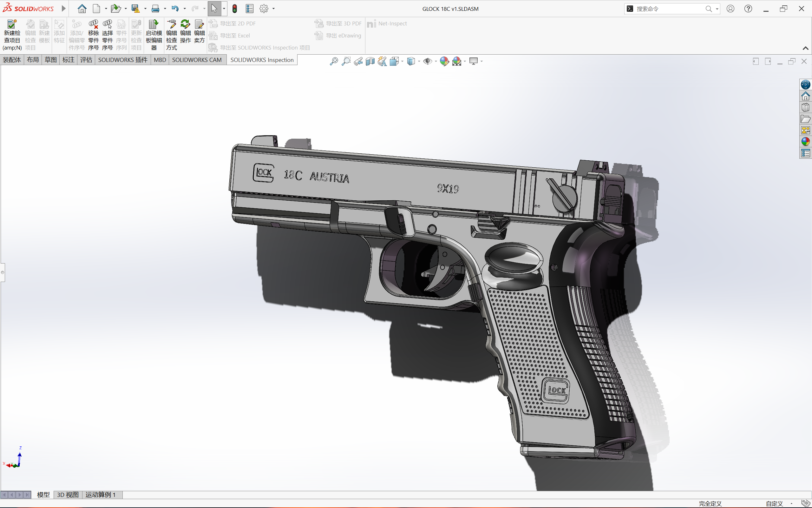
Task: Switch to the 草图 tab
Action: click(51, 60)
